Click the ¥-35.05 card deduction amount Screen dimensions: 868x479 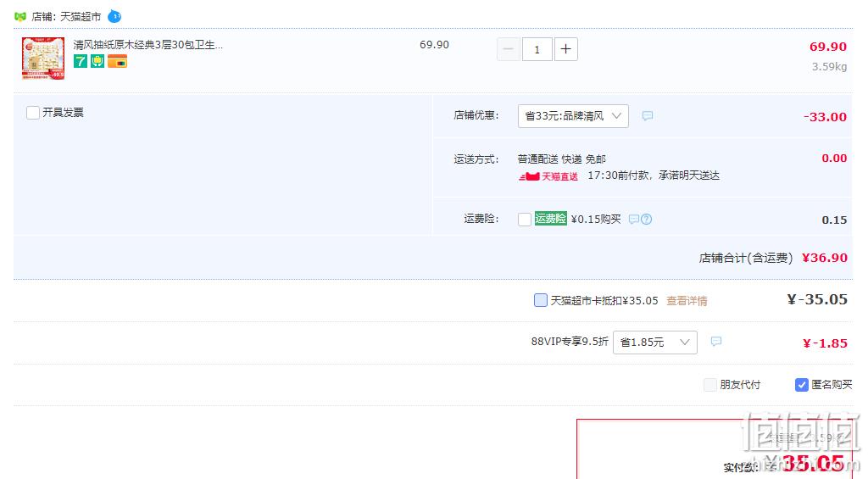pyautogui.click(x=817, y=299)
